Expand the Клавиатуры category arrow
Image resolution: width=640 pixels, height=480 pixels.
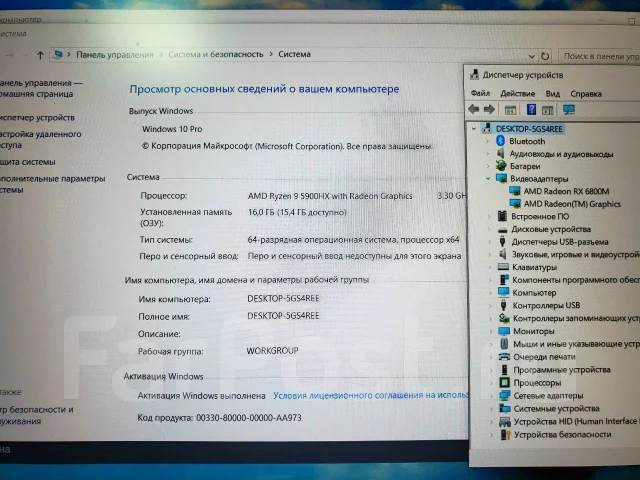pyautogui.click(x=490, y=267)
